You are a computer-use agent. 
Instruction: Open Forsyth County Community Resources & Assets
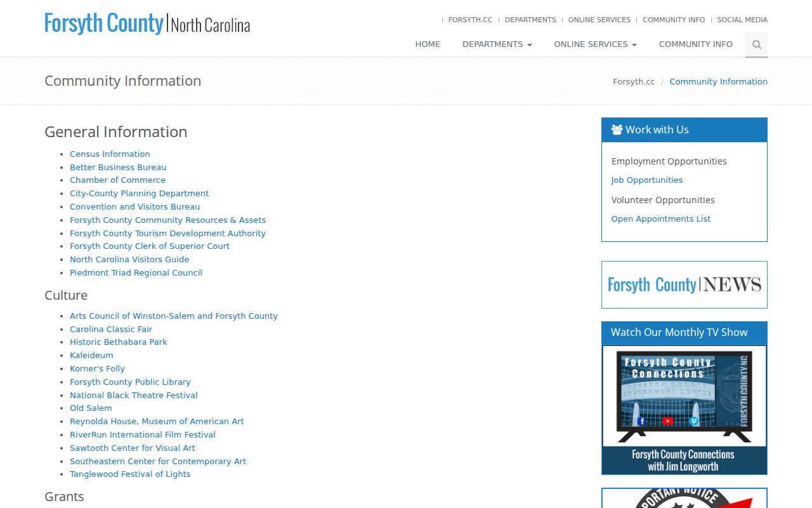[x=167, y=220]
